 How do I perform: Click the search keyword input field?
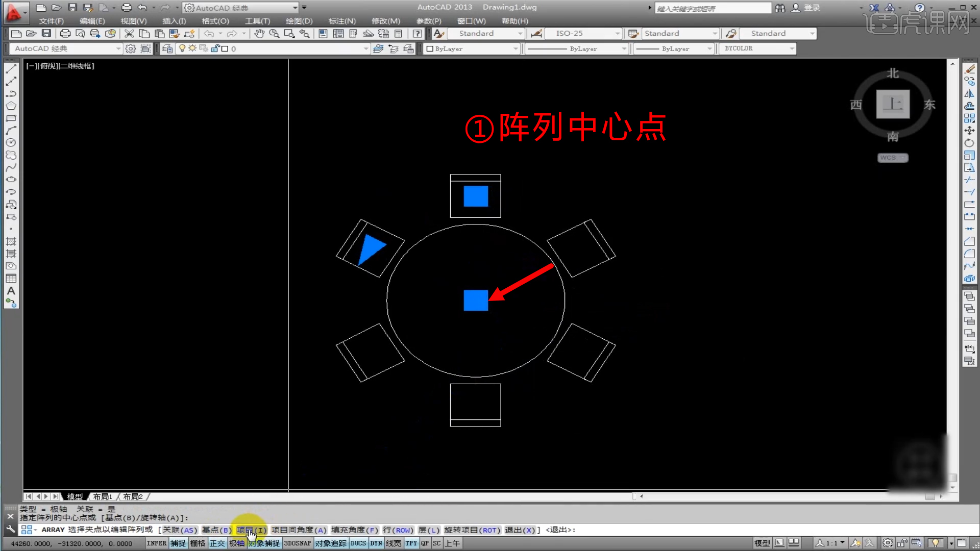(713, 8)
